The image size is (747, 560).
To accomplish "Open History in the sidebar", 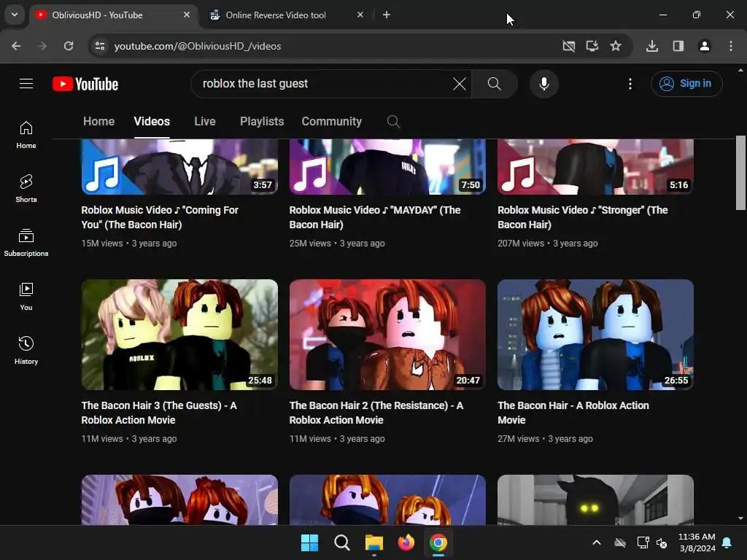I will click(26, 350).
